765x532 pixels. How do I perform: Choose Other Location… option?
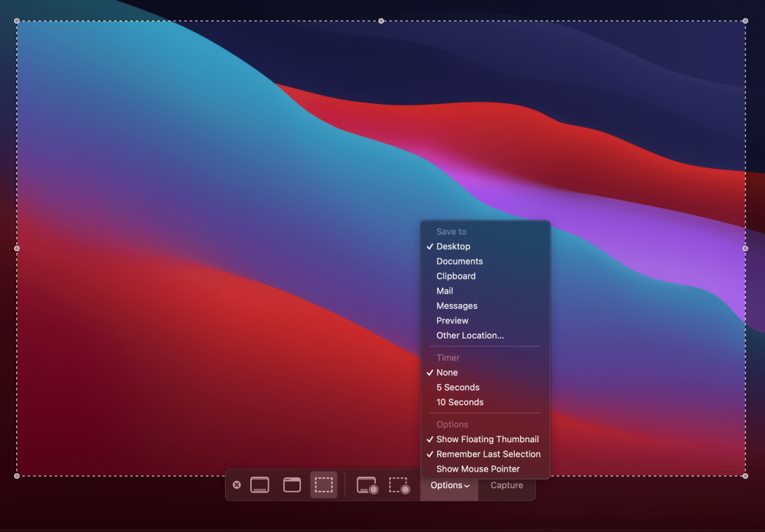[486, 335]
